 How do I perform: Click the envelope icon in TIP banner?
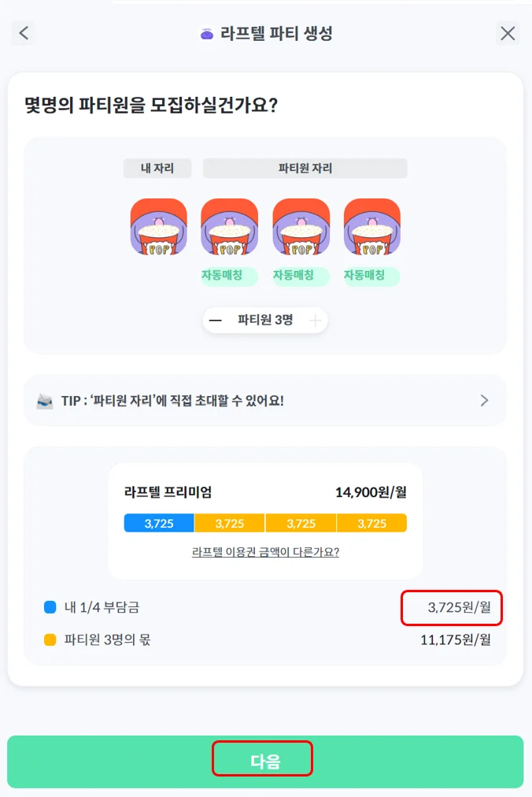click(45, 401)
